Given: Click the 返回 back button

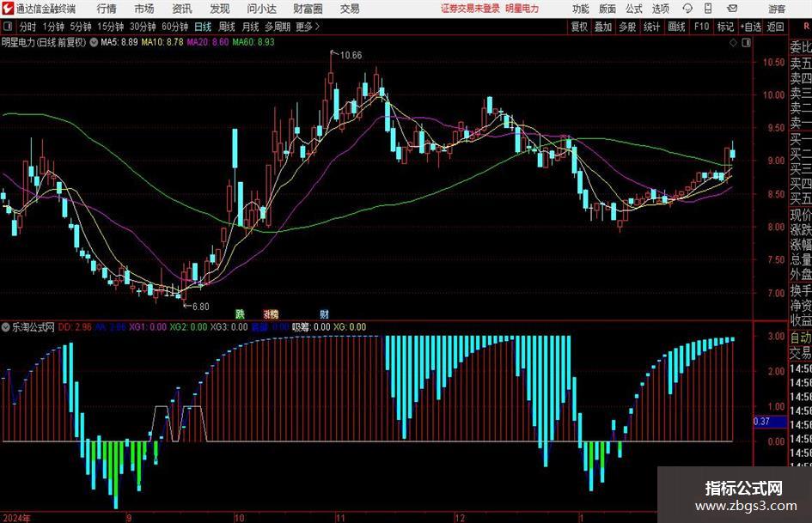Looking at the screenshot, I should (x=775, y=27).
